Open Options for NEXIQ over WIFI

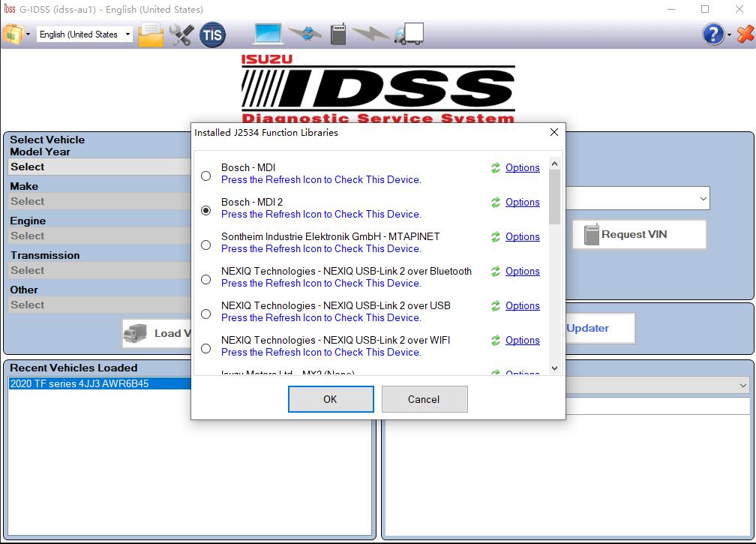tap(522, 341)
